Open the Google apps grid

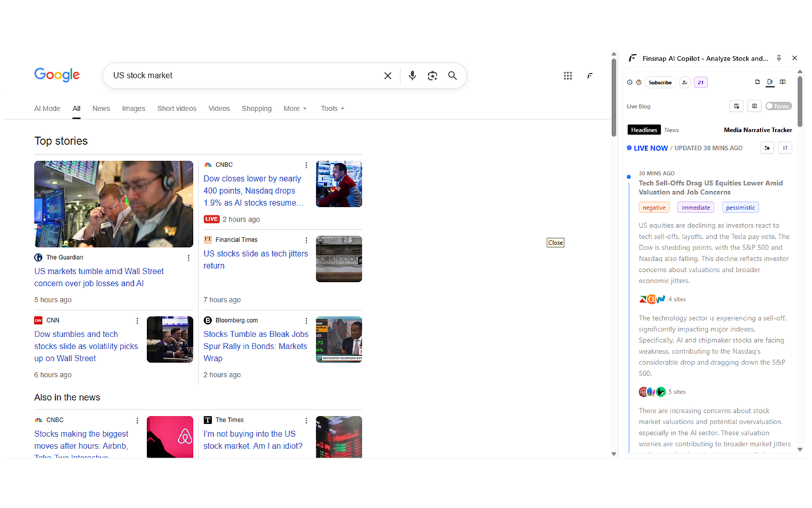coord(568,76)
